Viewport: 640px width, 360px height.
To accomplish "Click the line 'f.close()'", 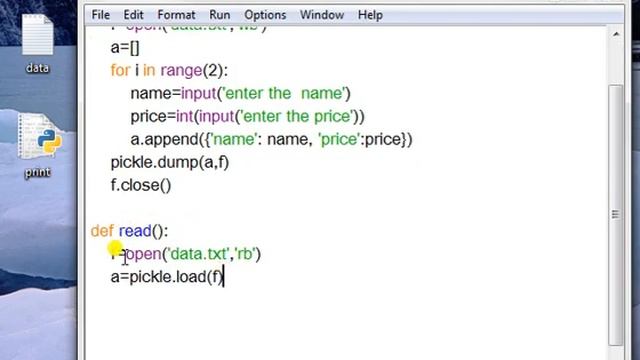I will [141, 185].
